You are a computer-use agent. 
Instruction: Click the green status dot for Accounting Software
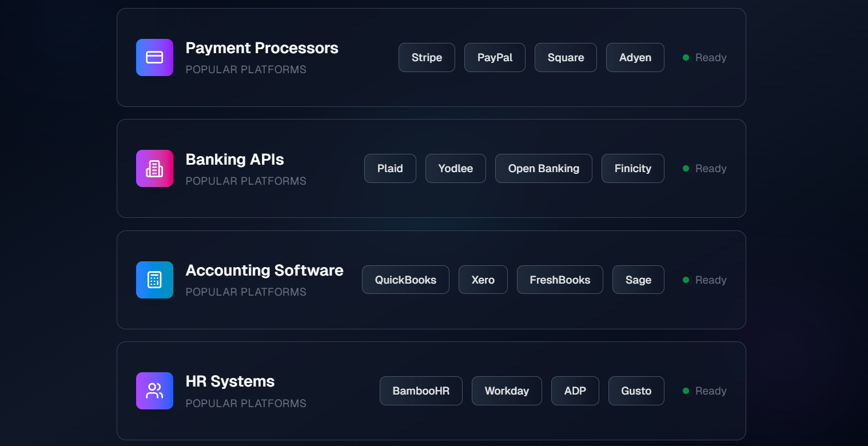(x=686, y=280)
